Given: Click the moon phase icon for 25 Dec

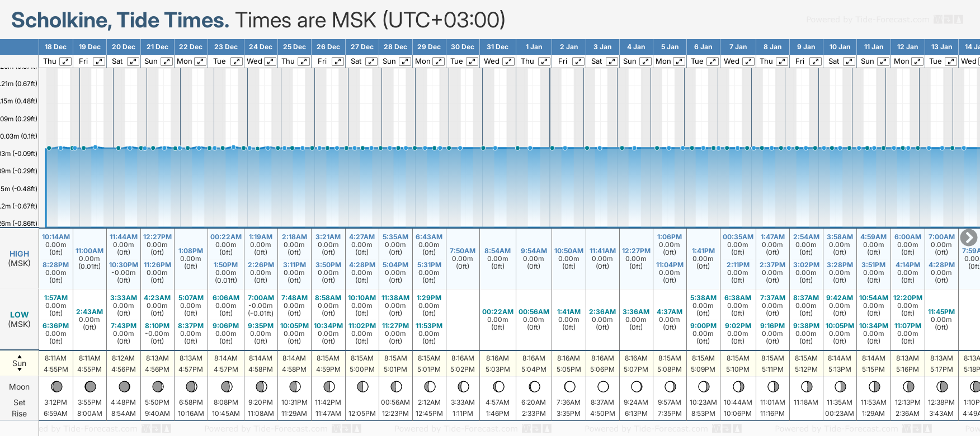Looking at the screenshot, I should tap(295, 386).
